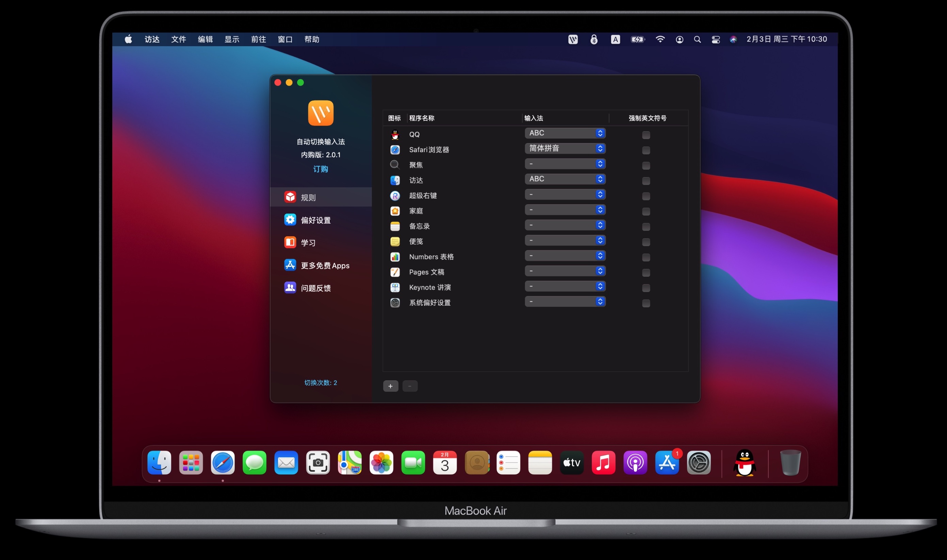The width and height of the screenshot is (947, 560).
Task: Click the 程序名称 column header
Action: point(421,118)
